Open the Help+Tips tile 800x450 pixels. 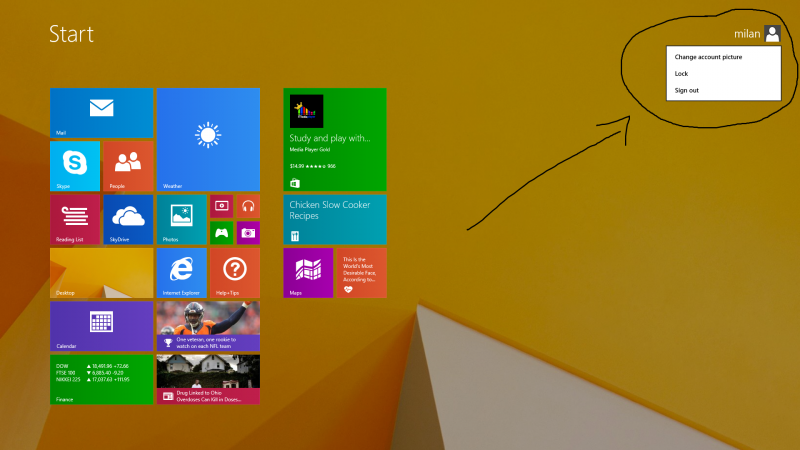point(235,273)
